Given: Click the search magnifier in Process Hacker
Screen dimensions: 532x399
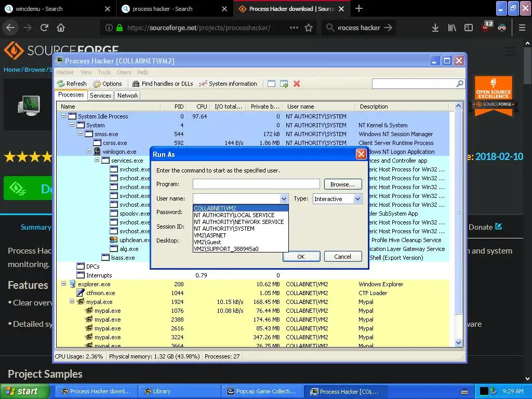Looking at the screenshot, I should pyautogui.click(x=460, y=84).
